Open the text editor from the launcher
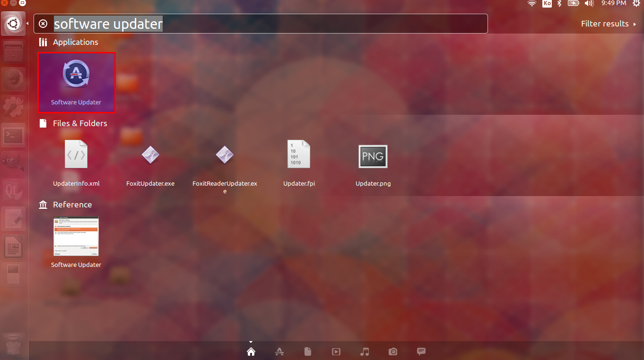The width and height of the screenshot is (644, 360). pos(13,219)
